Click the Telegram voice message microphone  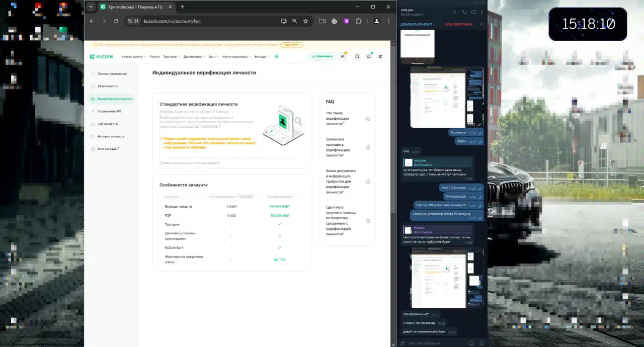(481, 343)
